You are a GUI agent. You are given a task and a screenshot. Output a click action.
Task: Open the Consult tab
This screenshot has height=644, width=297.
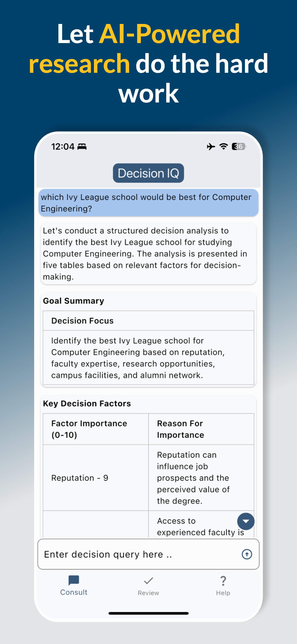(74, 585)
